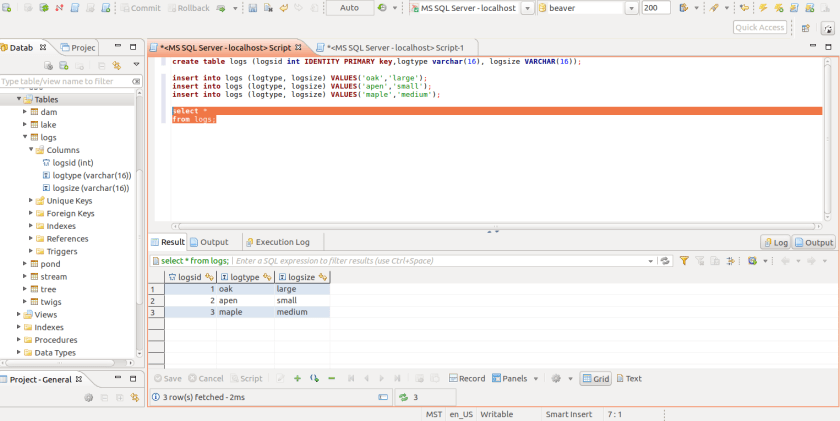Open the active database beaver dropdown
The width and height of the screenshot is (840, 421).
[x=631, y=8]
